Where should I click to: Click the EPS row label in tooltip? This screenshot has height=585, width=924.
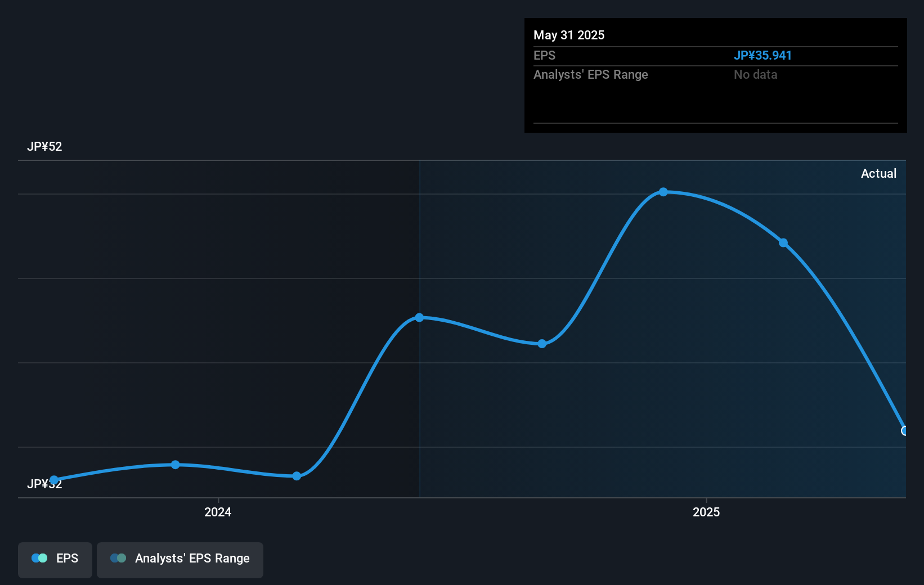tap(544, 56)
